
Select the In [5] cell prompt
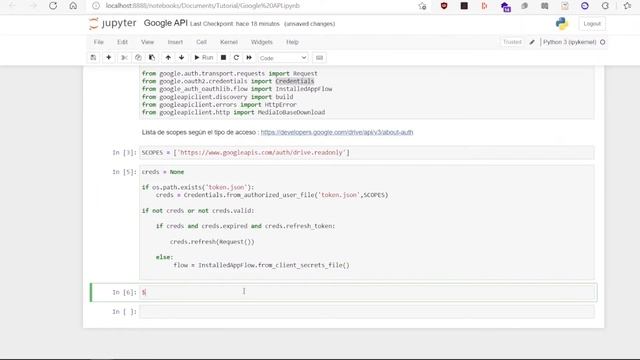(124, 172)
